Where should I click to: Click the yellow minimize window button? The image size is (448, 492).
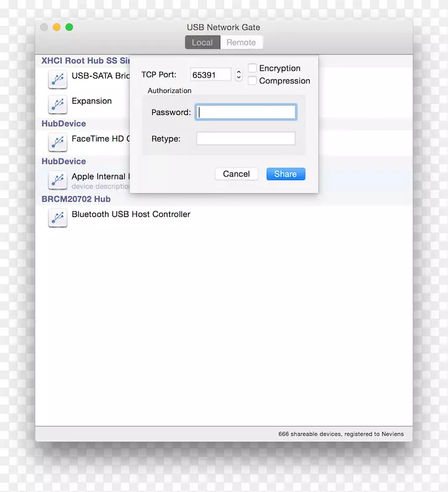point(57,27)
